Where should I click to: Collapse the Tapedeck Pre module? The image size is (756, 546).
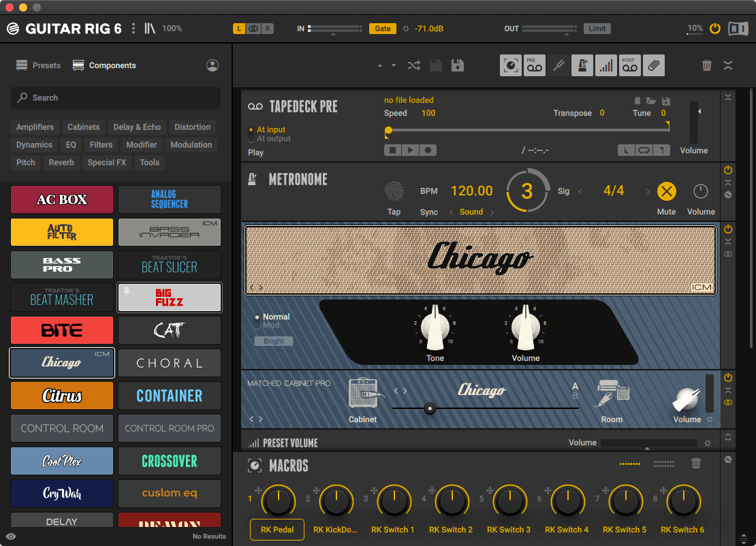[728, 97]
